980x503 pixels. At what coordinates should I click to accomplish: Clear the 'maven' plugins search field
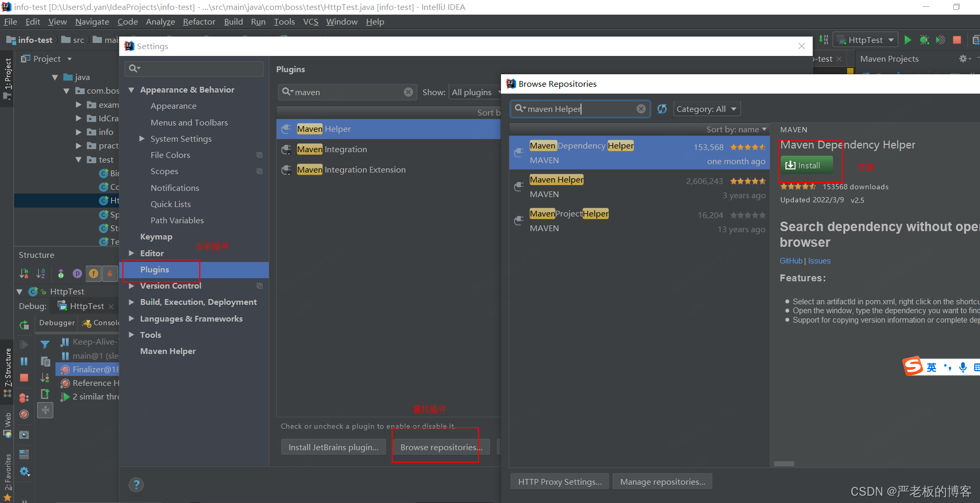coord(408,92)
